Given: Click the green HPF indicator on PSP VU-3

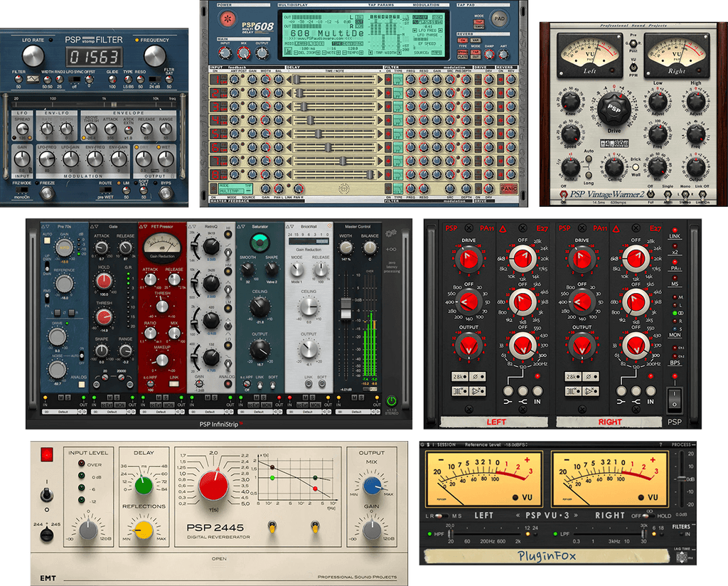Looking at the screenshot, I should click(x=429, y=534).
